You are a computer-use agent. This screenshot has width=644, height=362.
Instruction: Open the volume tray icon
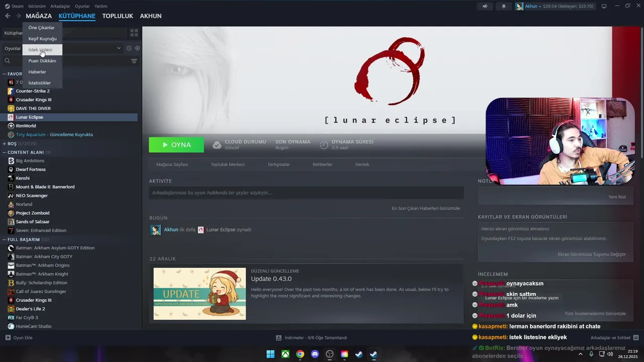pyautogui.click(x=610, y=354)
